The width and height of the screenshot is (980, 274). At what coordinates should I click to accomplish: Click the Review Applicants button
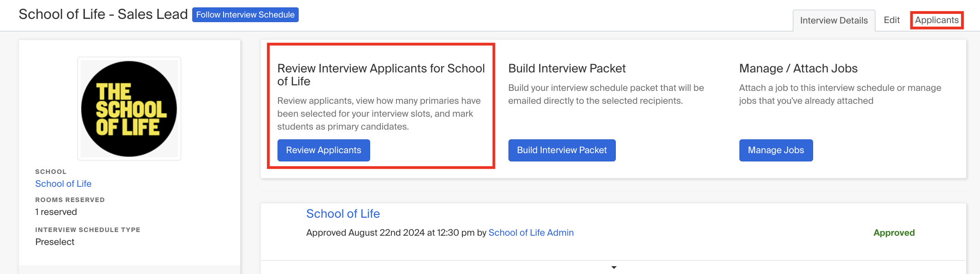point(324,150)
